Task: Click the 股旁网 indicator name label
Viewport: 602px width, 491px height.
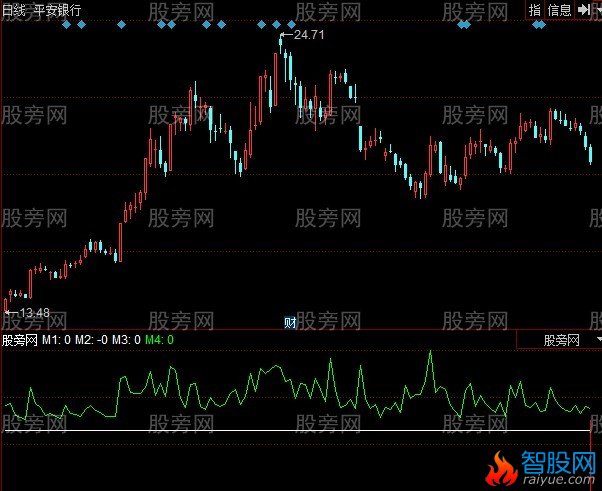Action: point(20,340)
